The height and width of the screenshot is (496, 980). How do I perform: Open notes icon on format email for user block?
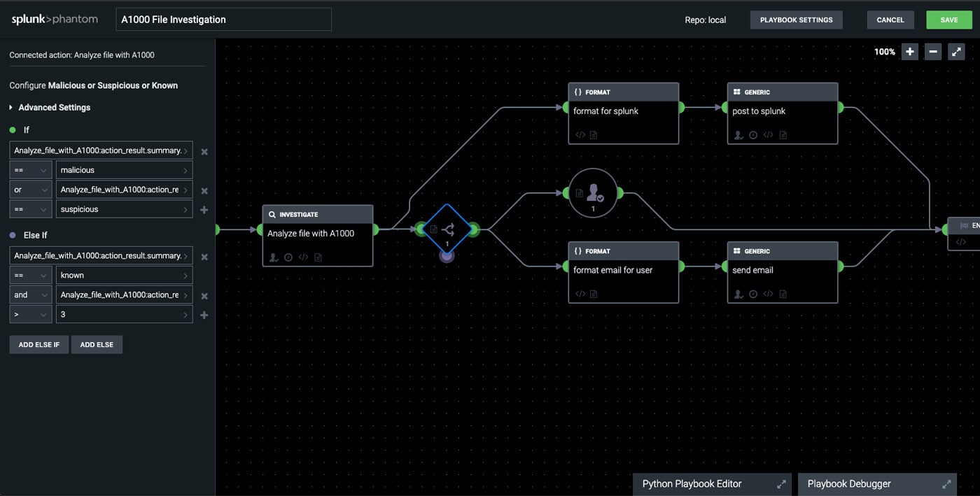[x=594, y=294]
